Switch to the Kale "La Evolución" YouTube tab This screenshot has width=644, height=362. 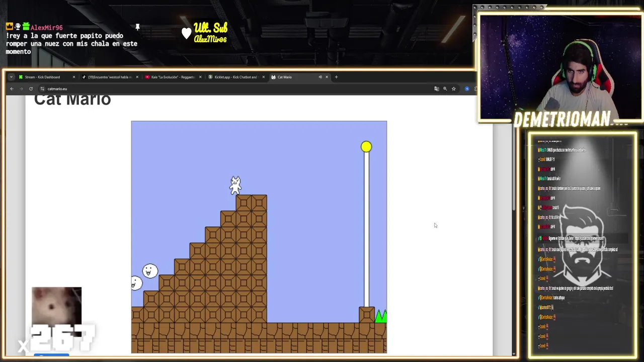[173, 77]
